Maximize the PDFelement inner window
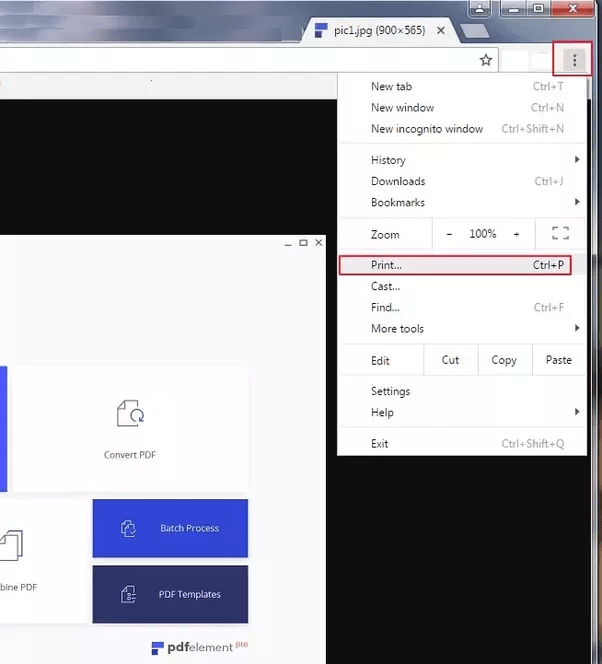This screenshot has width=602, height=664. coord(303,243)
